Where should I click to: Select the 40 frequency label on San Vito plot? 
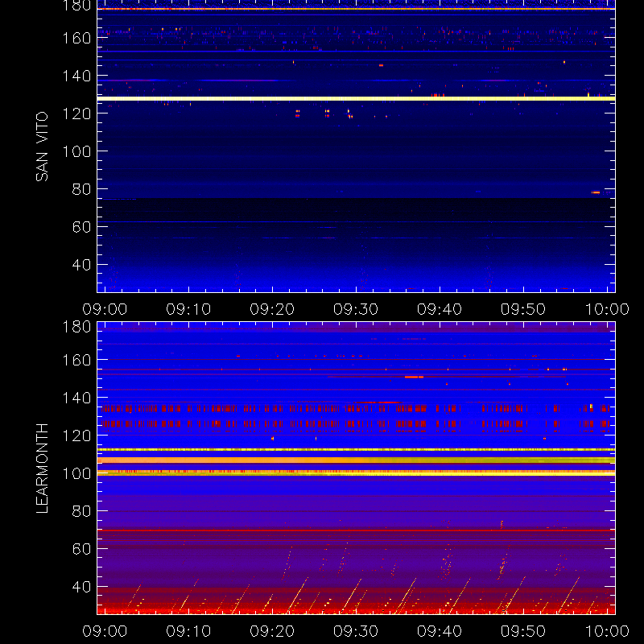coord(81,265)
